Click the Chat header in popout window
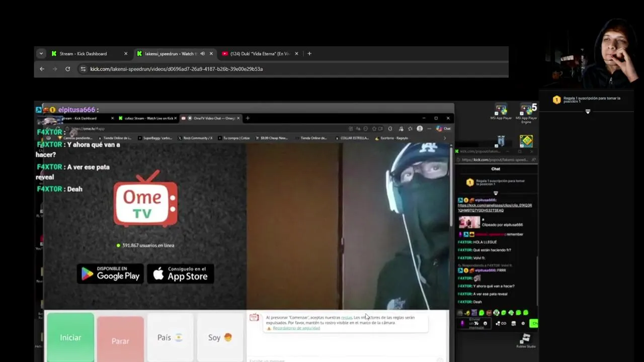The width and height of the screenshot is (644, 362). (496, 169)
